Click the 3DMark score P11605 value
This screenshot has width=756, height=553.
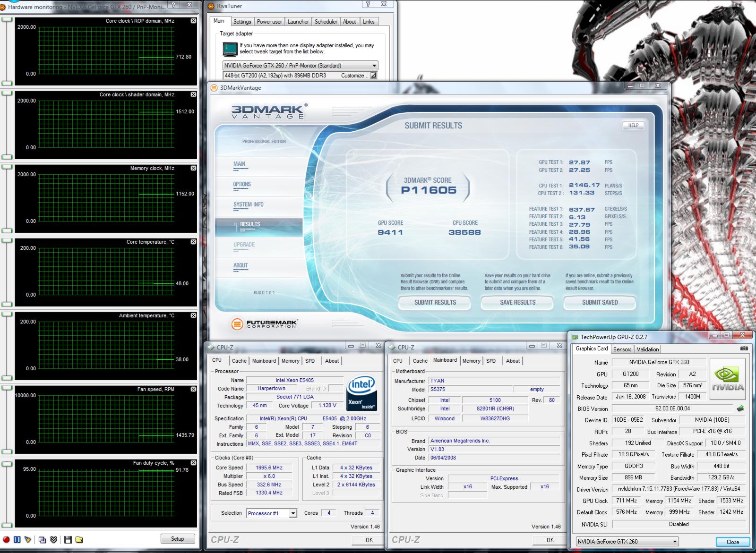click(x=429, y=190)
